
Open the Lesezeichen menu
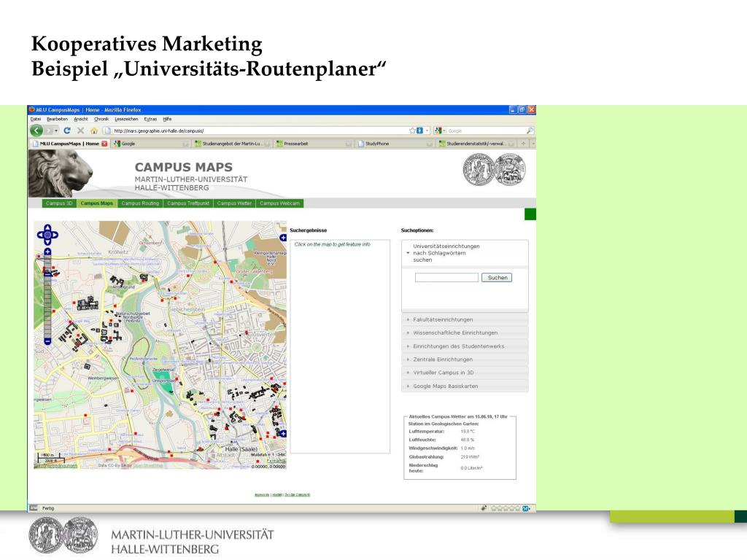[126, 119]
